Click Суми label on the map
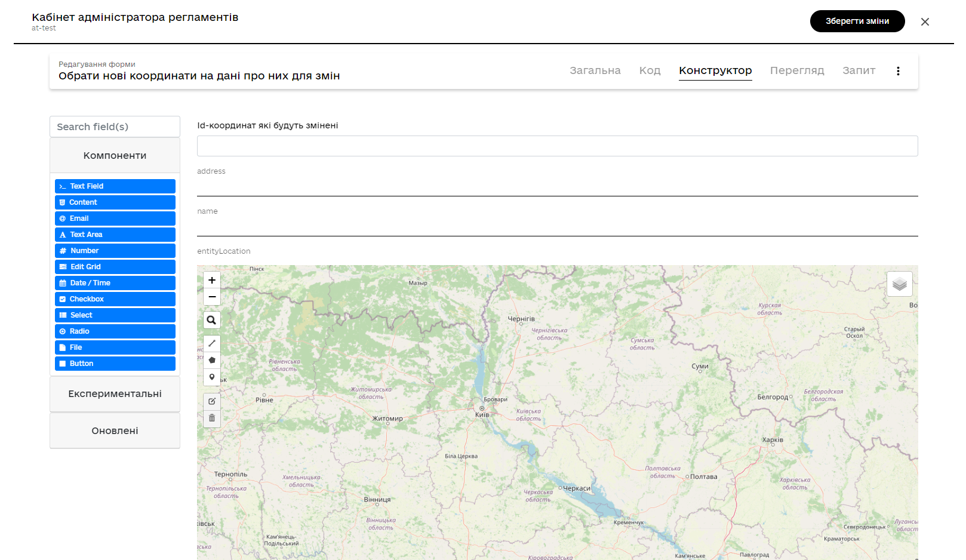Image resolution: width=966 pixels, height=560 pixels. [700, 366]
